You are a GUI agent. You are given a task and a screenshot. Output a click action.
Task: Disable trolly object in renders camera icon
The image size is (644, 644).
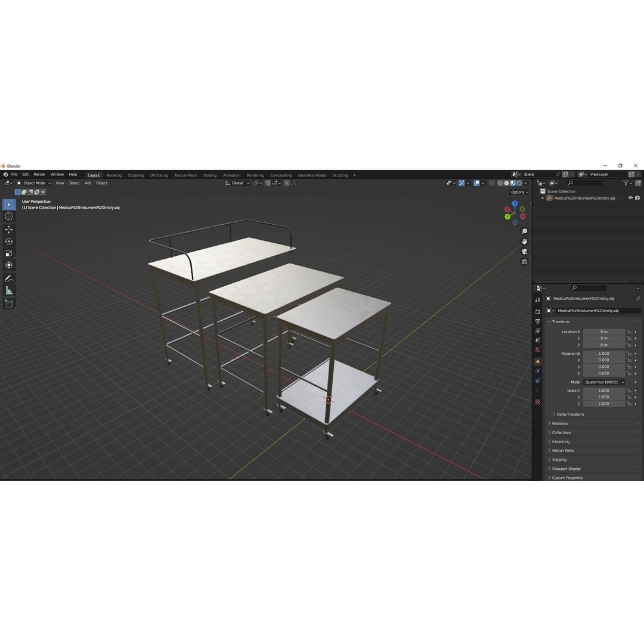pos(637,198)
